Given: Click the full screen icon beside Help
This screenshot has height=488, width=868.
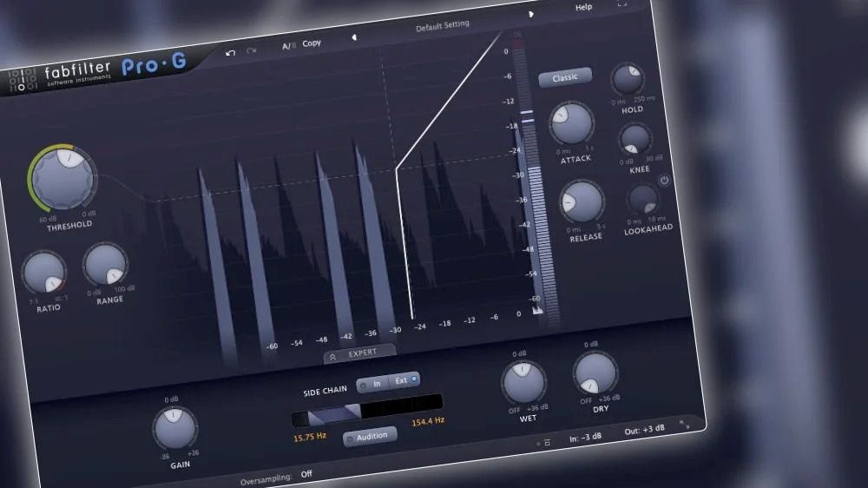Looking at the screenshot, I should [621, 3].
